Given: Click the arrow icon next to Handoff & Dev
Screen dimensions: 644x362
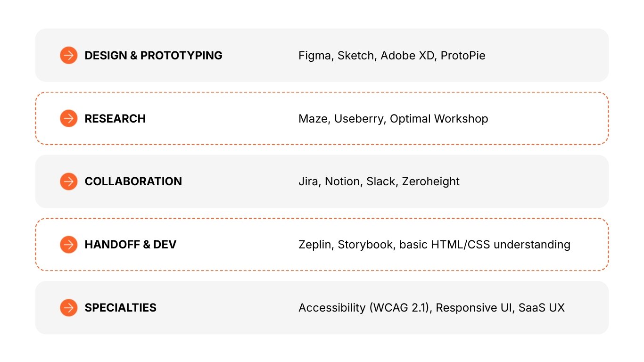Looking at the screenshot, I should 69,245.
